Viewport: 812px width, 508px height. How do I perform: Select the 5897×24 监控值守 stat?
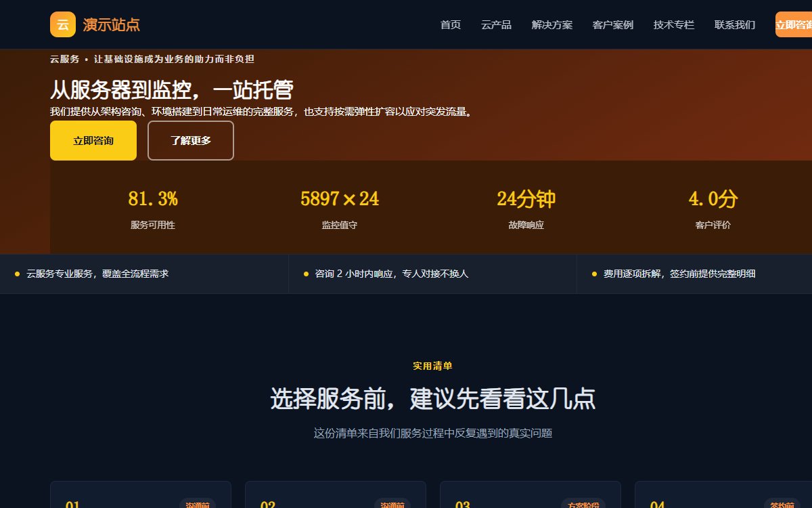tap(340, 209)
